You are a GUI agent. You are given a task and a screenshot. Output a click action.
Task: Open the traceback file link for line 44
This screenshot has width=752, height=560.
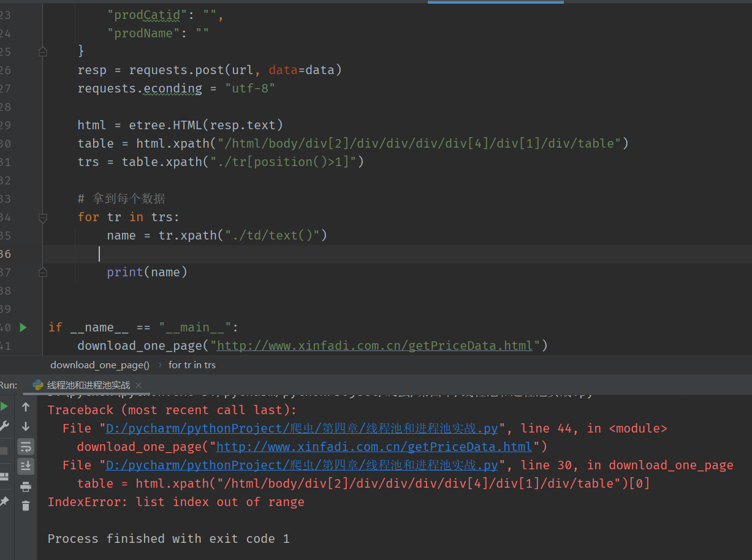[x=294, y=428]
